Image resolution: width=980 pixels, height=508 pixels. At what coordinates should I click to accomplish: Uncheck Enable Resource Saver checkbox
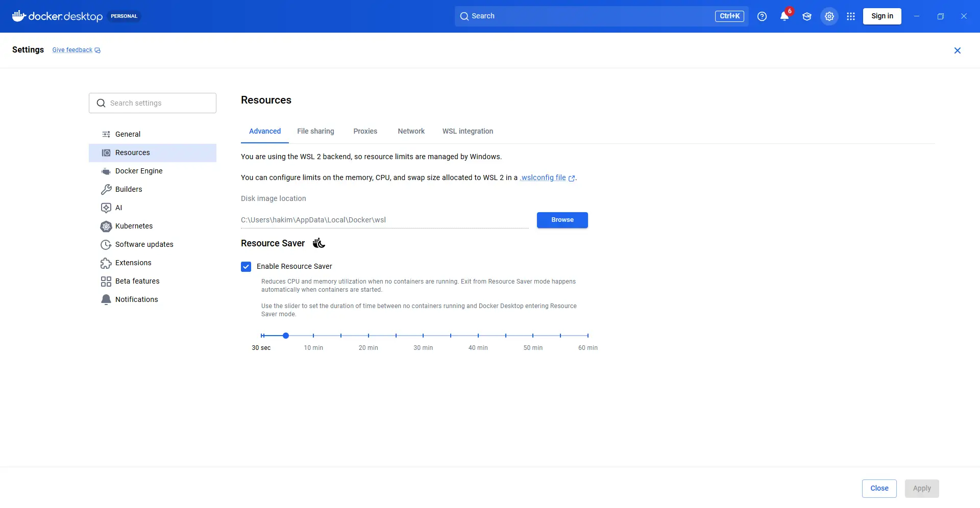point(246,267)
